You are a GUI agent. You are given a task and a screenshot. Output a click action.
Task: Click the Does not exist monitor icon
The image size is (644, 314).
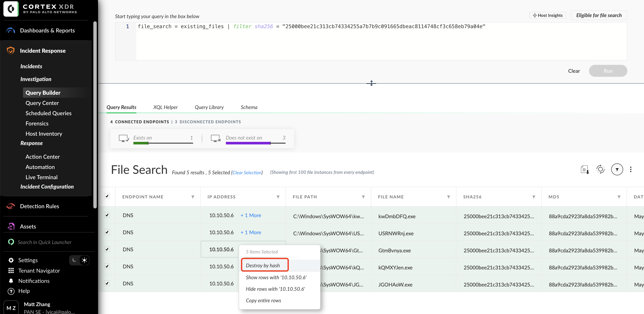[x=216, y=138]
